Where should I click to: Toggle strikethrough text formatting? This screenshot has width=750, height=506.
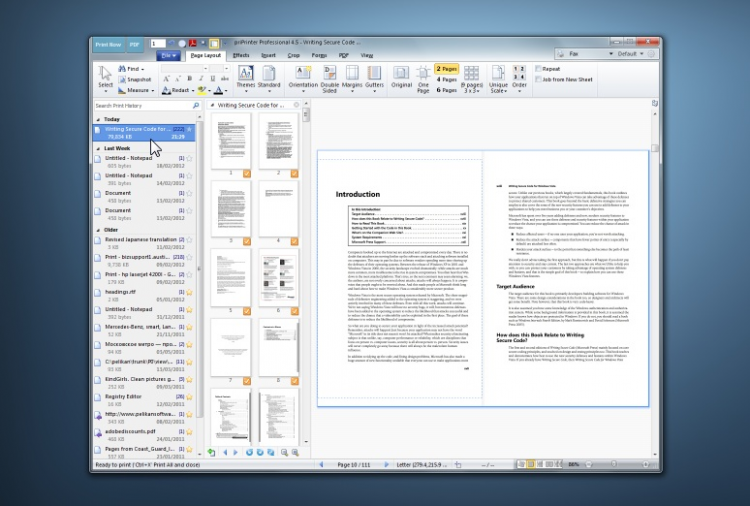pyautogui.click(x=224, y=78)
